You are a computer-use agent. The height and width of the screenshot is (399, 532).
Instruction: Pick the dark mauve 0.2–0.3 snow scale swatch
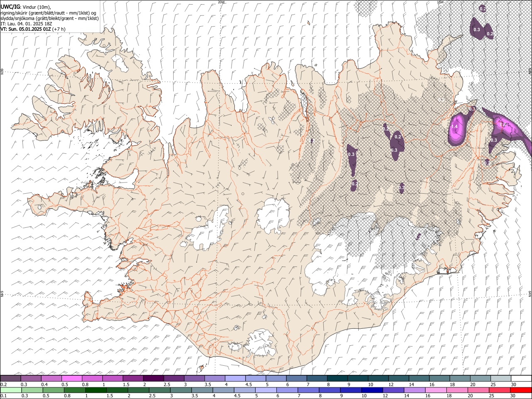(x=10, y=378)
